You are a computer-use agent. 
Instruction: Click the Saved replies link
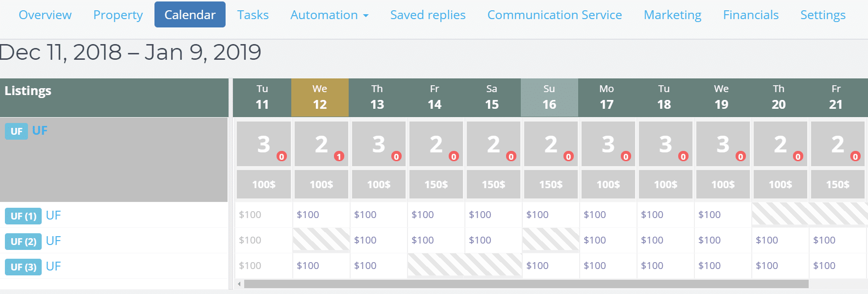[x=427, y=15]
